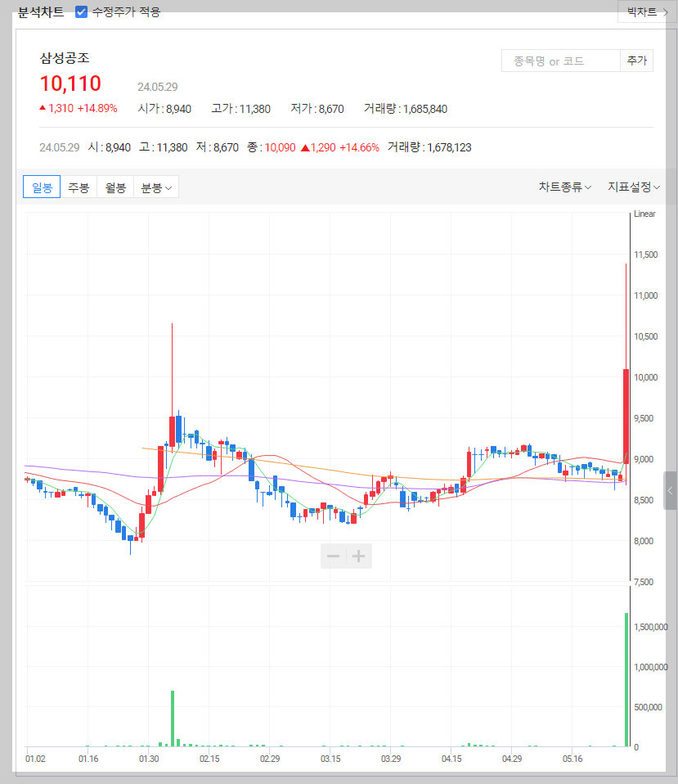Click the Linear scale label
The width and height of the screenshot is (678, 784).
[x=644, y=214]
